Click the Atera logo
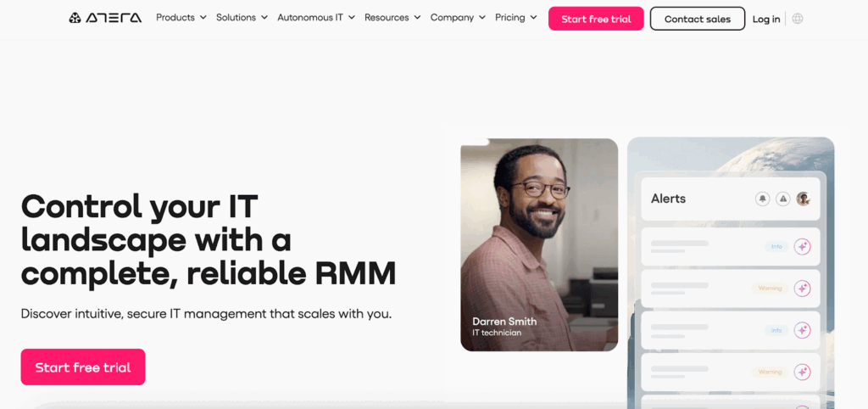Screen dimensions: 868x409 [x=105, y=18]
